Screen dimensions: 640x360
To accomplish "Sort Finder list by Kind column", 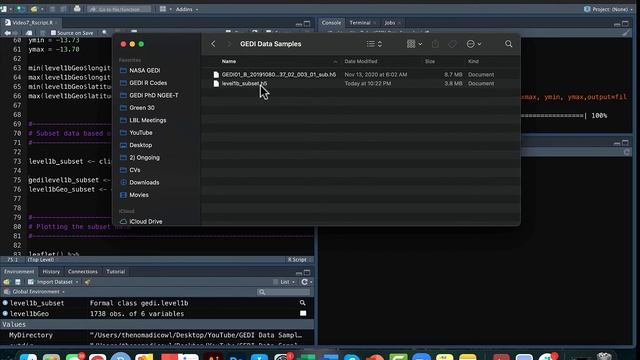I will coord(473,61).
